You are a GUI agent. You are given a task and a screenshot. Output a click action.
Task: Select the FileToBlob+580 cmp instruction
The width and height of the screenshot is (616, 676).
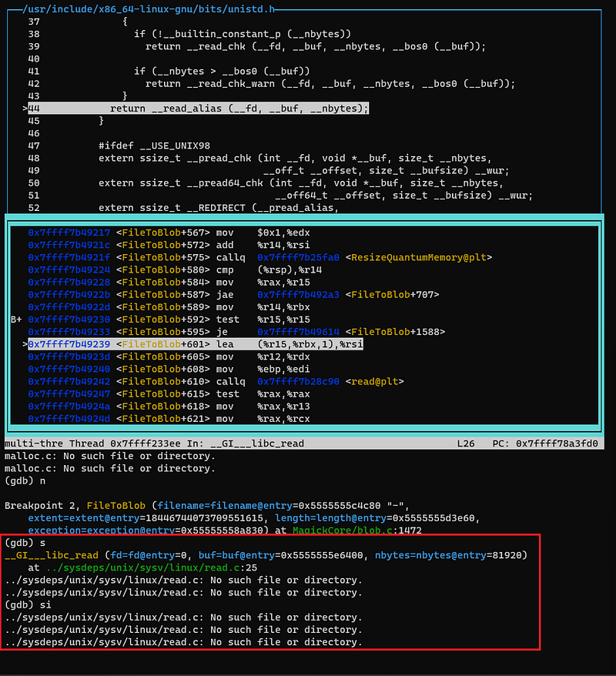click(x=175, y=270)
